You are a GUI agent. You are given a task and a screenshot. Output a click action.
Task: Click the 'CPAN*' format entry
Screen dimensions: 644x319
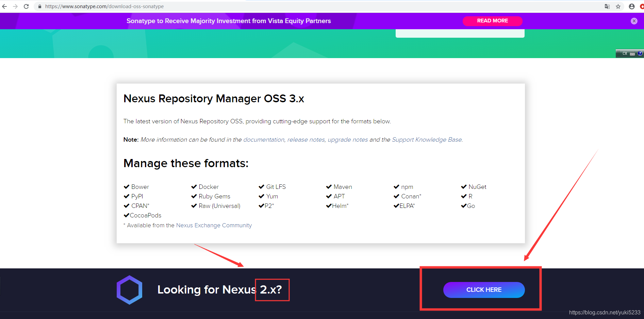pyautogui.click(x=140, y=206)
